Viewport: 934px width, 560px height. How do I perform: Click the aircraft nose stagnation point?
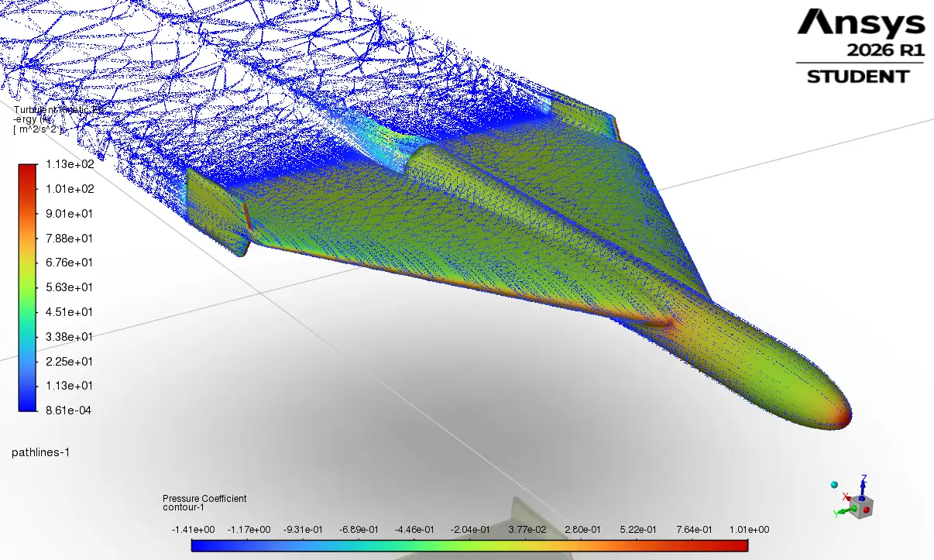[x=841, y=419]
